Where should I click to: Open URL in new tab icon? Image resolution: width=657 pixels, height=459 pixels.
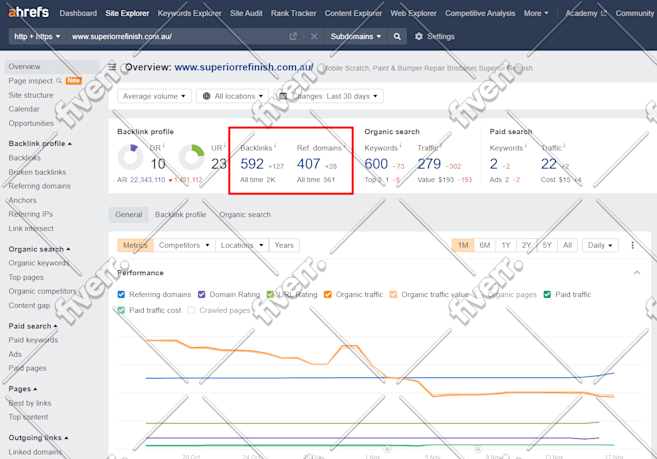(x=293, y=36)
